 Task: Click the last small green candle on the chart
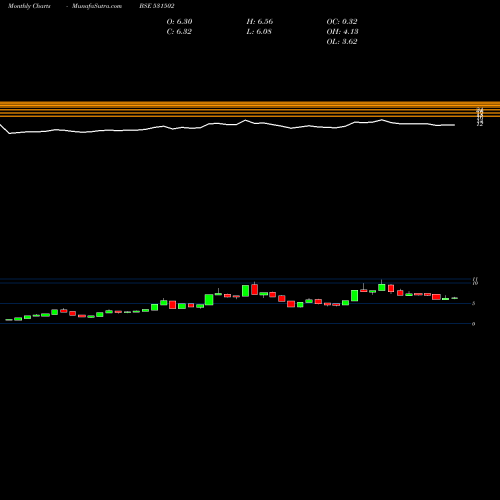(x=455, y=298)
